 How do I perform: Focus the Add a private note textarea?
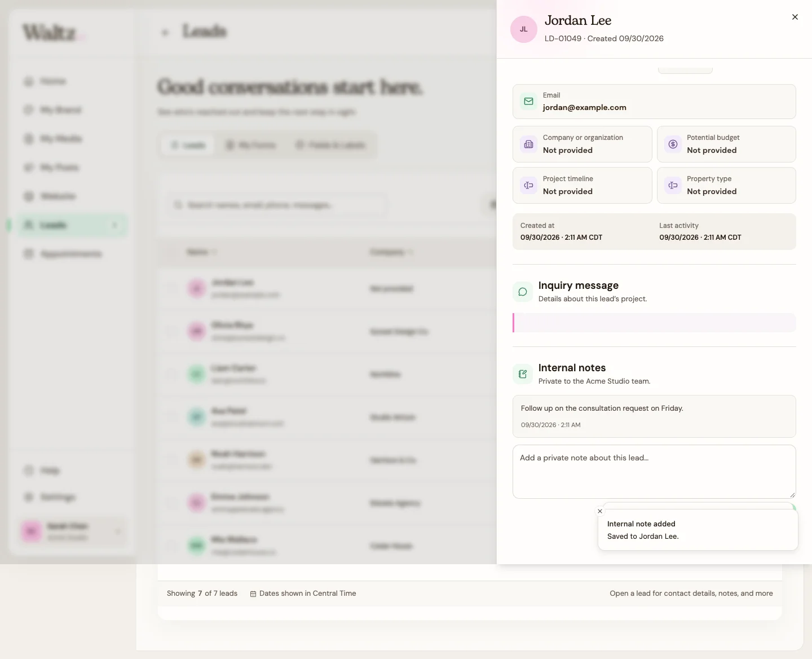coord(654,472)
